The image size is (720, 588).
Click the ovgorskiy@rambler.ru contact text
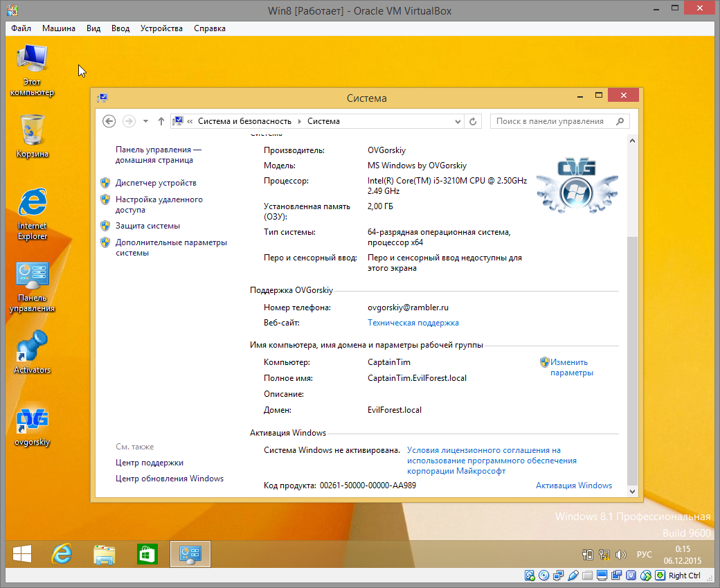pos(408,308)
